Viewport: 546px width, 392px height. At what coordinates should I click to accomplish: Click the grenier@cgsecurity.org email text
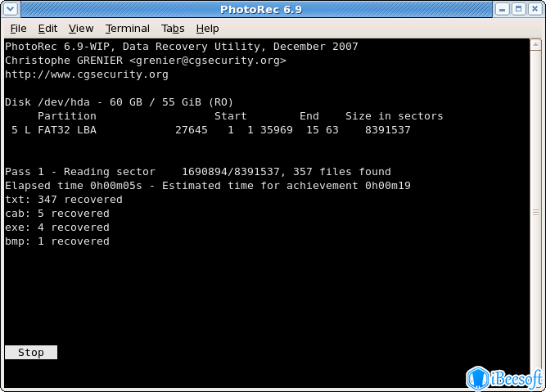[208, 61]
